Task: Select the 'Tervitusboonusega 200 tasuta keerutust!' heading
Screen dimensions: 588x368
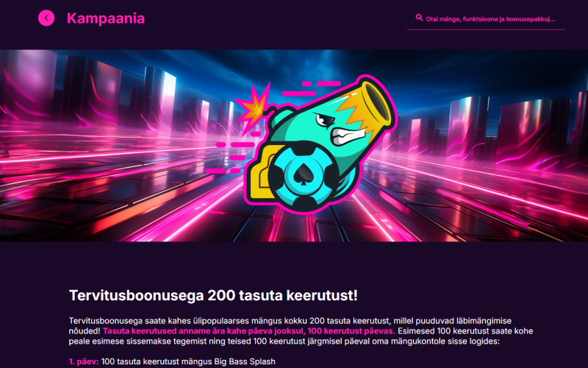Action: coord(213,296)
